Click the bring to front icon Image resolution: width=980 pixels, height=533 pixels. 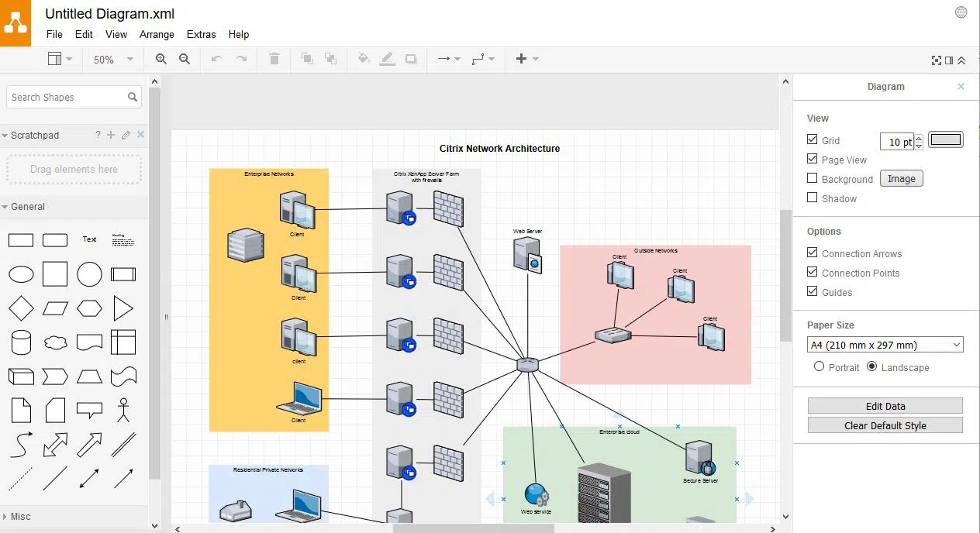coord(307,59)
